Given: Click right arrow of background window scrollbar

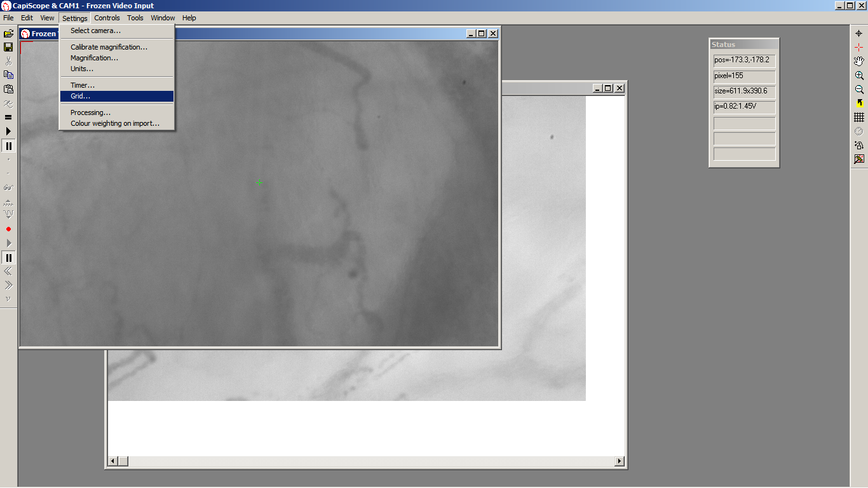Looking at the screenshot, I should pyautogui.click(x=620, y=461).
